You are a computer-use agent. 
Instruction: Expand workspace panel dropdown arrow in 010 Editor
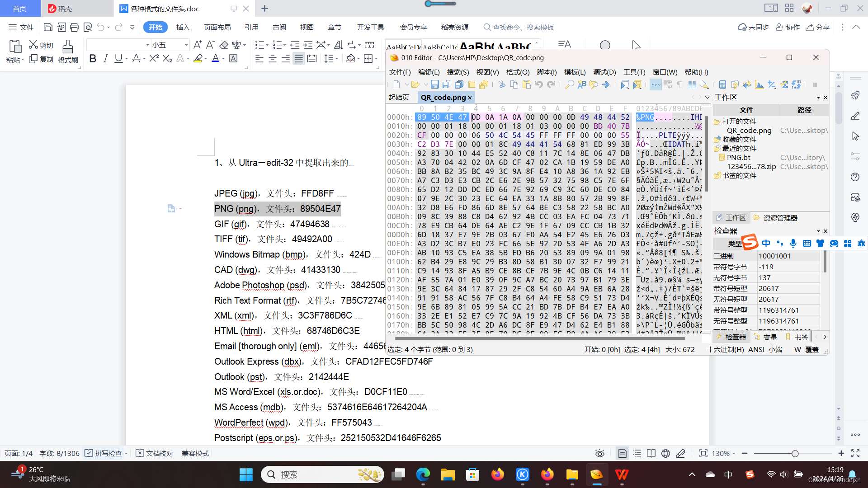818,97
